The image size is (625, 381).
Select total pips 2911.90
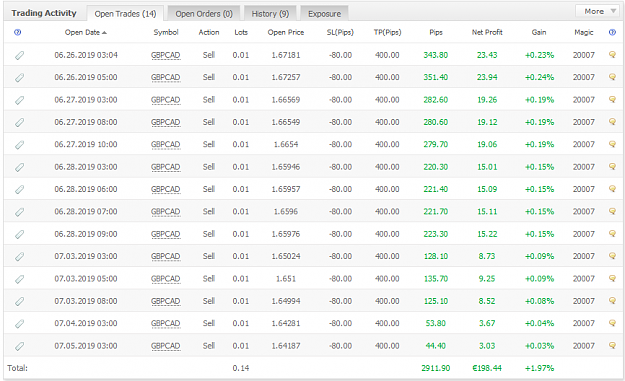tap(436, 368)
